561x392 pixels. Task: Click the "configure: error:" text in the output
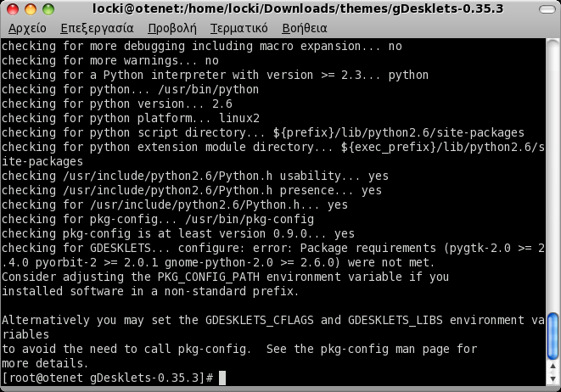pos(236,249)
